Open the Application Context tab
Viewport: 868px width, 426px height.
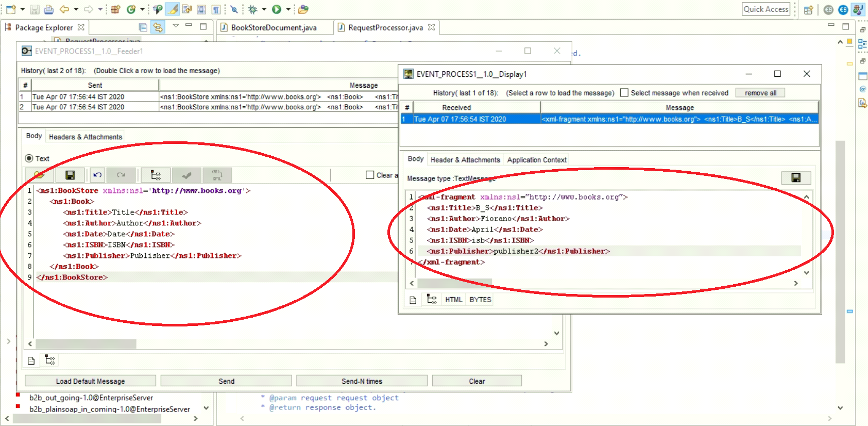(x=536, y=160)
